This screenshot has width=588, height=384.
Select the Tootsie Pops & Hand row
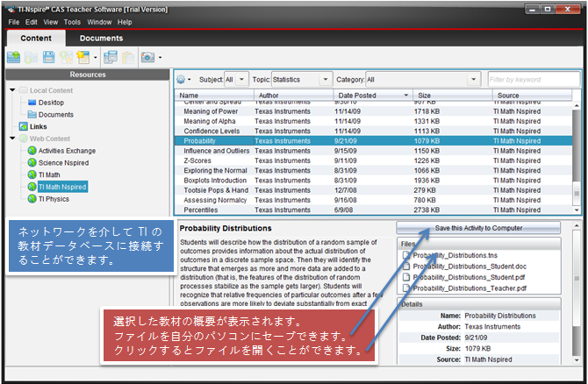tap(374, 190)
